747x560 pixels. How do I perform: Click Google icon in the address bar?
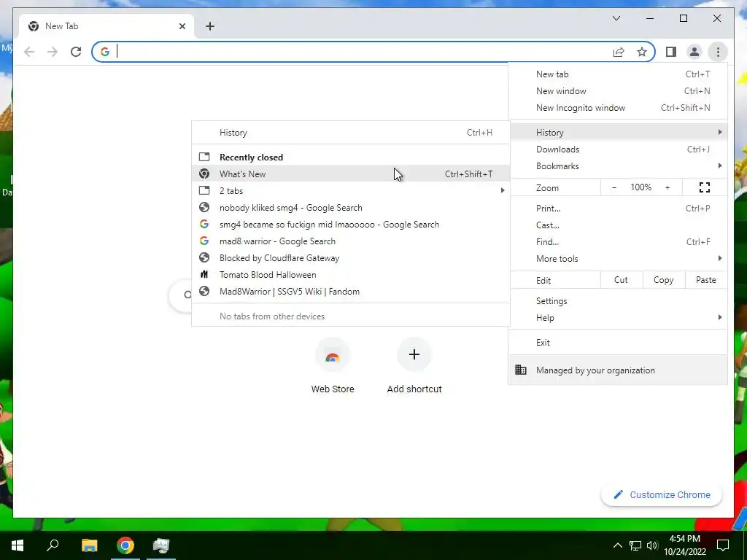tap(105, 52)
